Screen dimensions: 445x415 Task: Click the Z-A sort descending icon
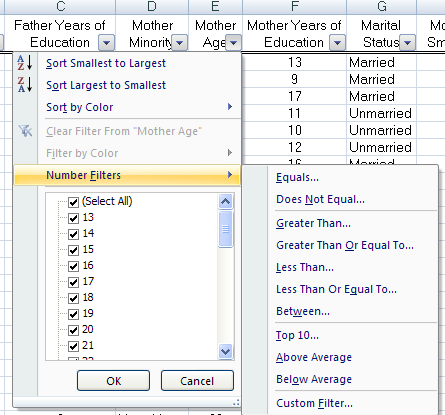point(25,84)
